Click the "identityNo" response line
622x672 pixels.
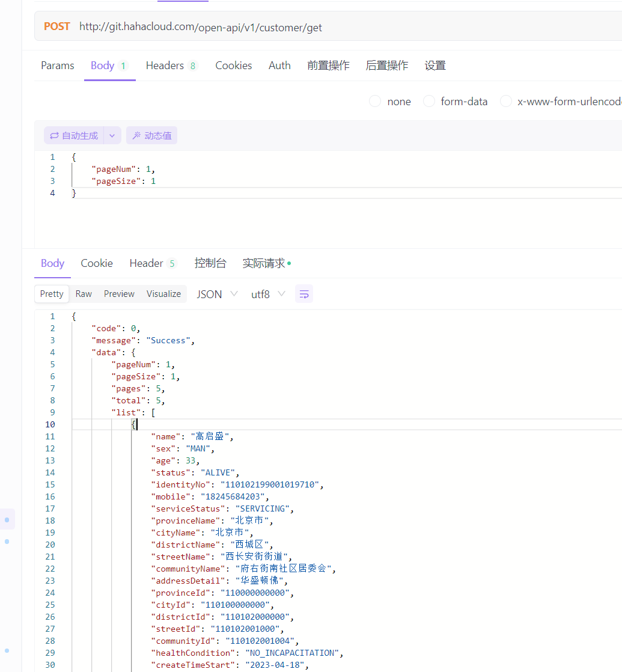click(x=237, y=484)
